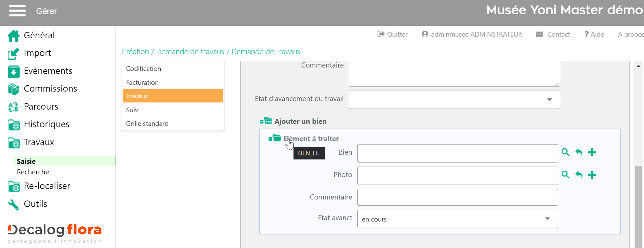Screen dimensions: 644x248
Task: Click the Quitter link
Action: [393, 34]
